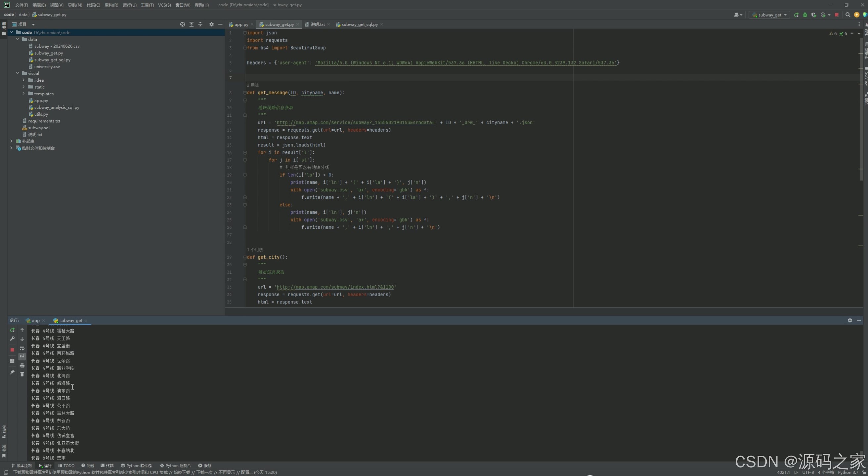This screenshot has width=868, height=476.
Task: Open the 重构(R) refactor menu
Action: click(111, 5)
